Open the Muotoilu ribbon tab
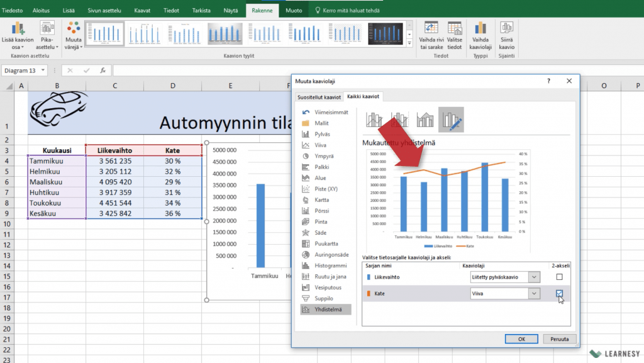The width and height of the screenshot is (644, 363). (x=293, y=11)
